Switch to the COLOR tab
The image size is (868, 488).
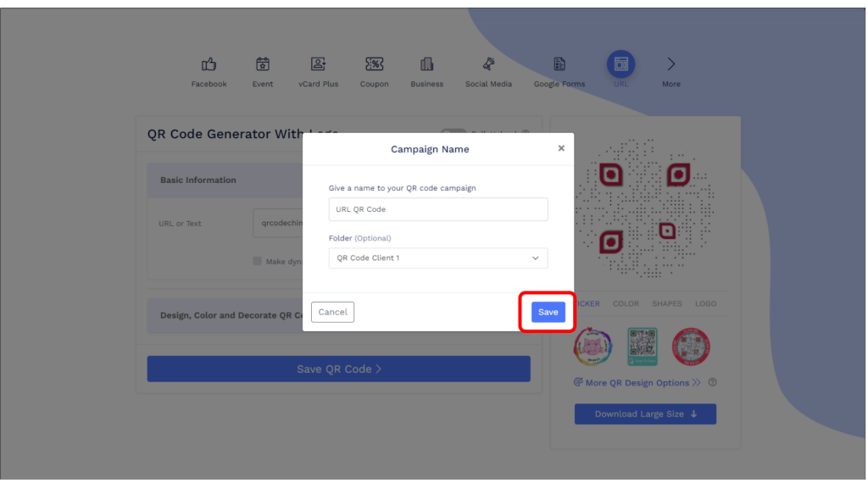626,304
